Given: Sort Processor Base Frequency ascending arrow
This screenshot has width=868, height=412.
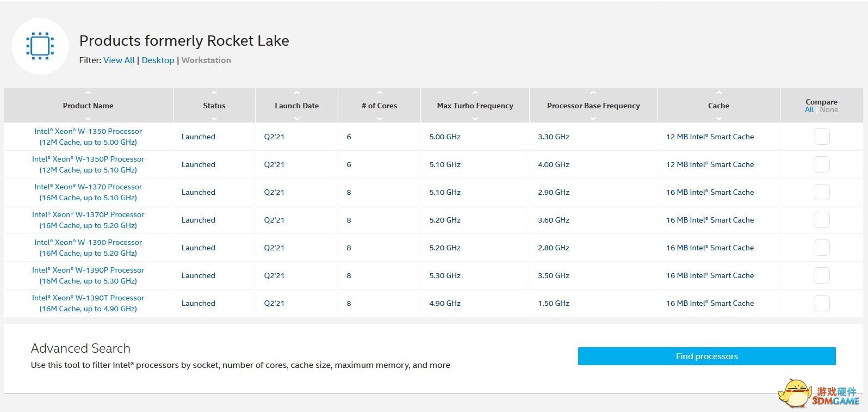Looking at the screenshot, I should pyautogui.click(x=593, y=93).
